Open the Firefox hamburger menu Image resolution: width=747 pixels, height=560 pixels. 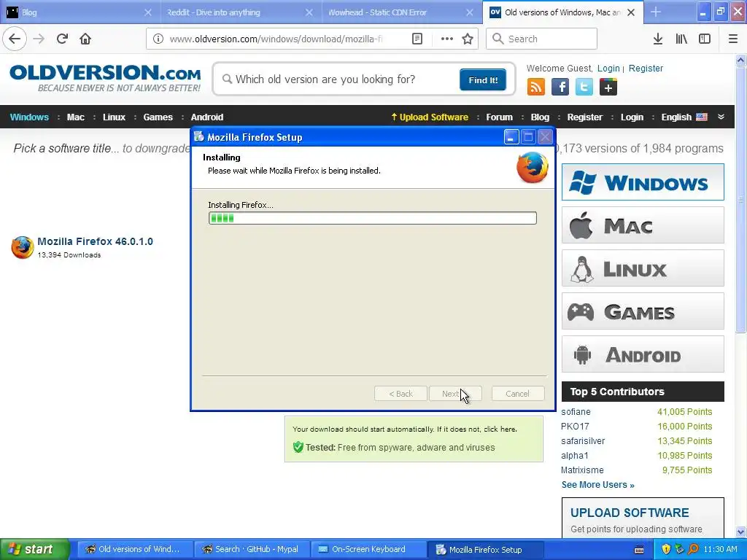click(733, 39)
